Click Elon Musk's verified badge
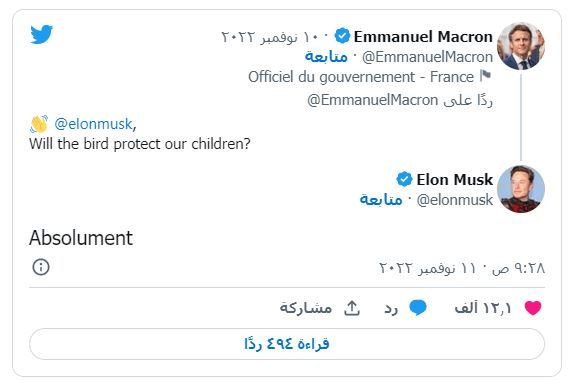The width and height of the screenshot is (573, 388). pos(404,179)
